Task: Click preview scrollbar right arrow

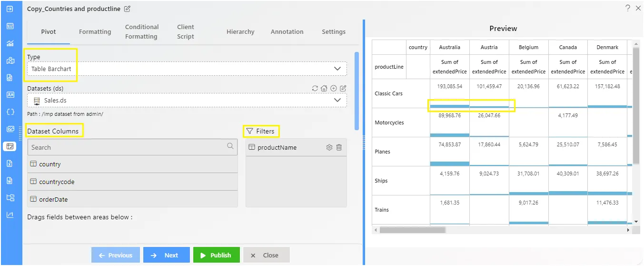Action: [629, 230]
